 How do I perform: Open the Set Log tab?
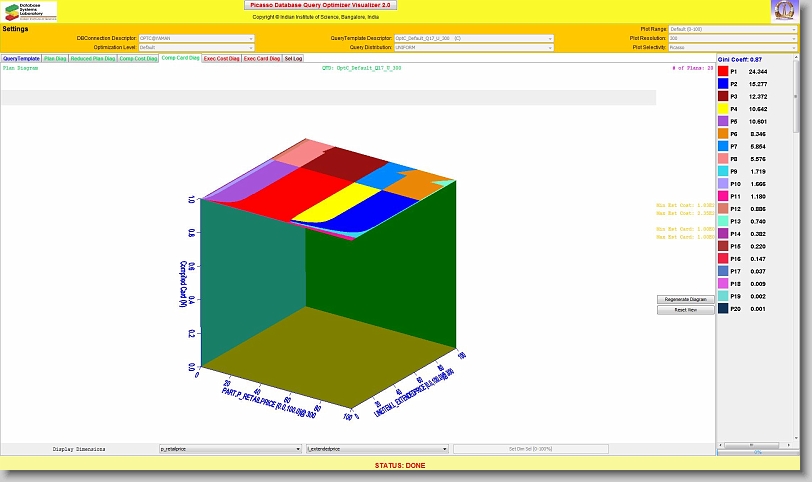coord(294,59)
